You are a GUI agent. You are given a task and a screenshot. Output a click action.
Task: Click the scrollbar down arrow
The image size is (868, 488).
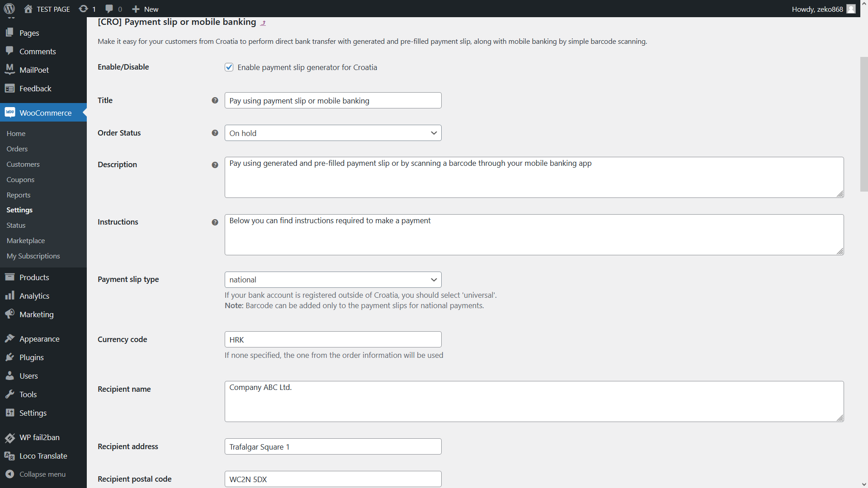coord(864,484)
